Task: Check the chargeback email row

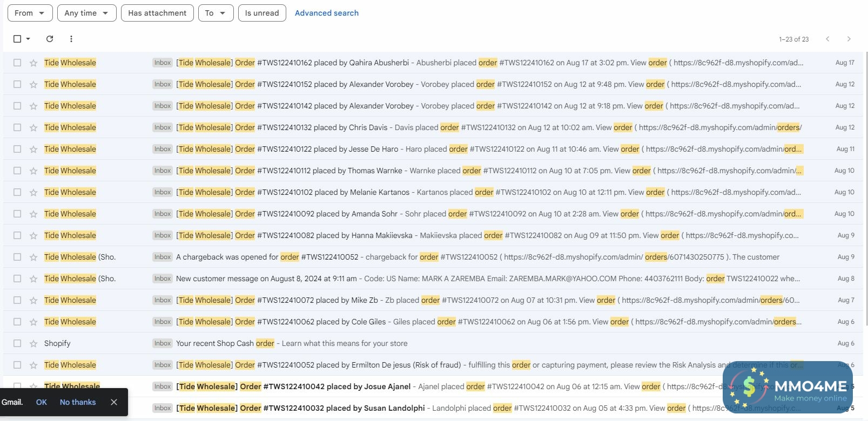Action: [17, 257]
